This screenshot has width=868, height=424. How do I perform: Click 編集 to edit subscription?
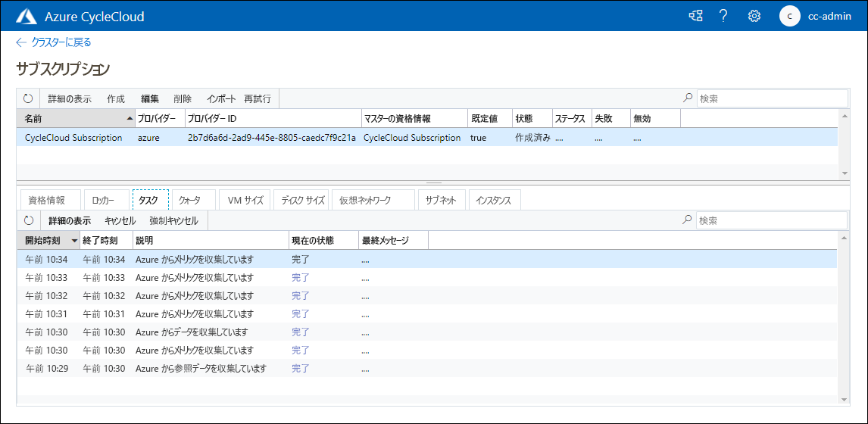(150, 99)
